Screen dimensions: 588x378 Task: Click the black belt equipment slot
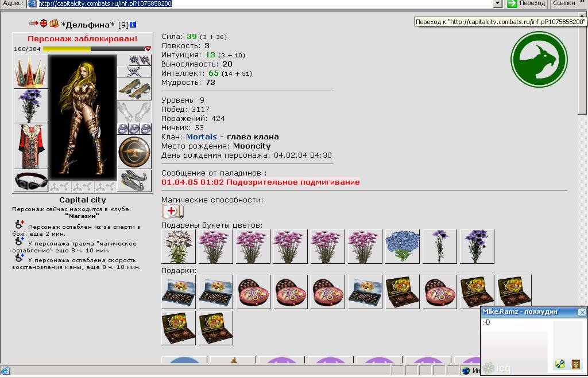(30, 181)
